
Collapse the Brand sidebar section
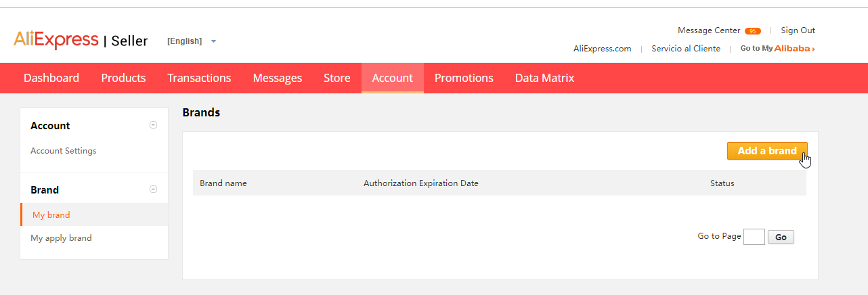pos(153,189)
